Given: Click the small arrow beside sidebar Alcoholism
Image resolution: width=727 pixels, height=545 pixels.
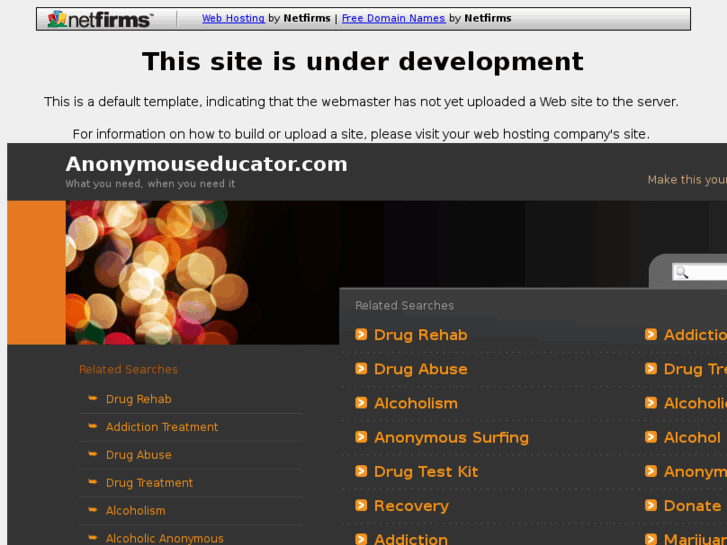Looking at the screenshot, I should [x=93, y=509].
